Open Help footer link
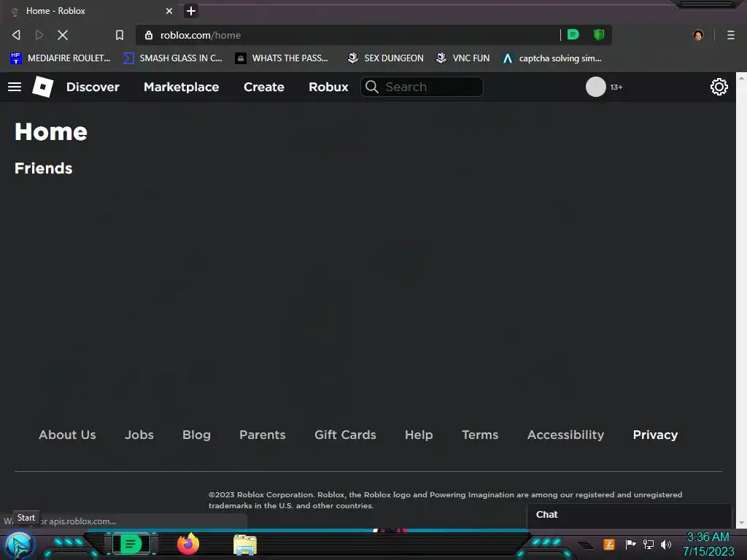This screenshot has width=747, height=560. (x=419, y=435)
